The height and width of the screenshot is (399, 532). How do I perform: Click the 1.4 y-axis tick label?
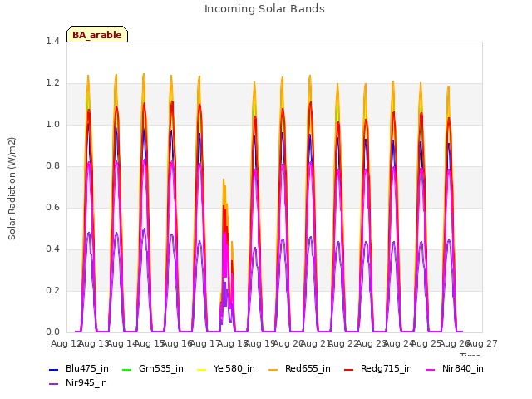pos(52,41)
